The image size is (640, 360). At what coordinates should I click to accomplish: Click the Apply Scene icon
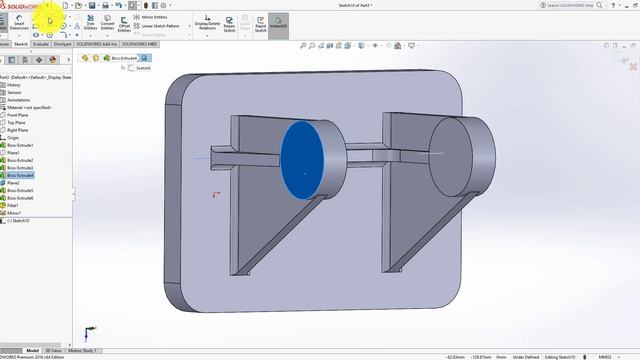(x=398, y=46)
